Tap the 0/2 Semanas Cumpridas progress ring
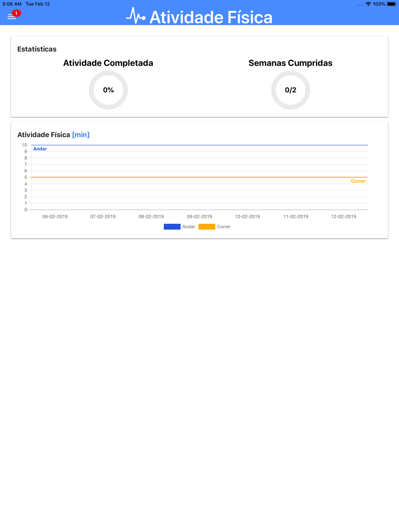The width and height of the screenshot is (399, 532). pyautogui.click(x=290, y=90)
